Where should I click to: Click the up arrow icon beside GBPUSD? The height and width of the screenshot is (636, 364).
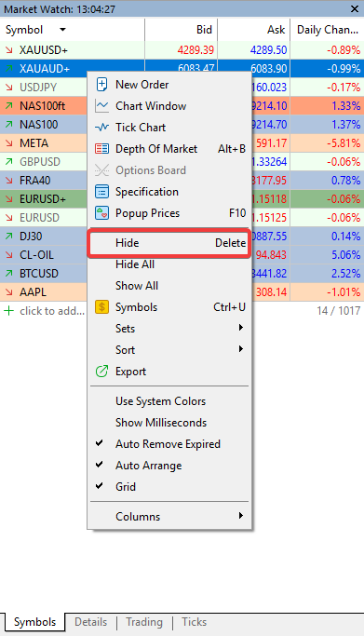[9, 162]
